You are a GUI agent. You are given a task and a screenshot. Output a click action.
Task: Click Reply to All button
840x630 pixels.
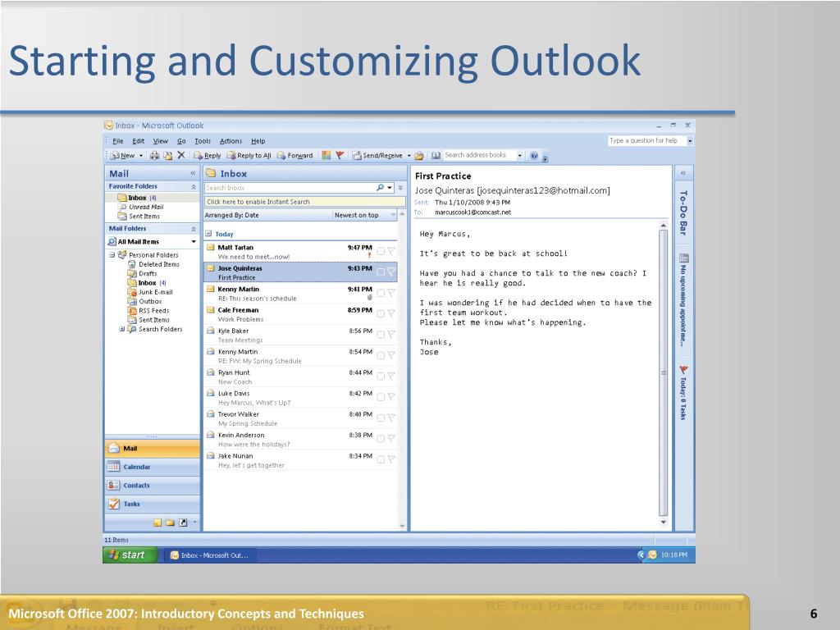(249, 155)
